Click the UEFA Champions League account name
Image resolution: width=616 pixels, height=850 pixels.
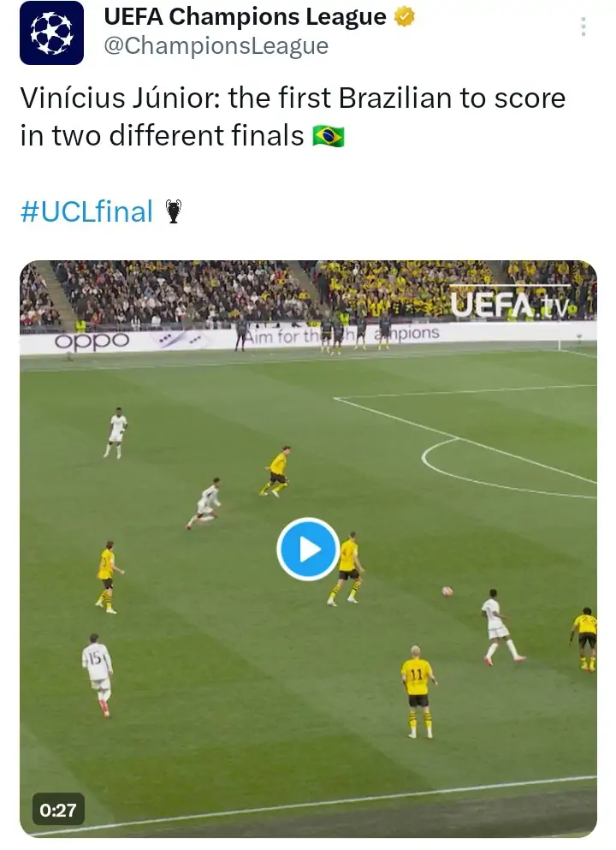(245, 17)
